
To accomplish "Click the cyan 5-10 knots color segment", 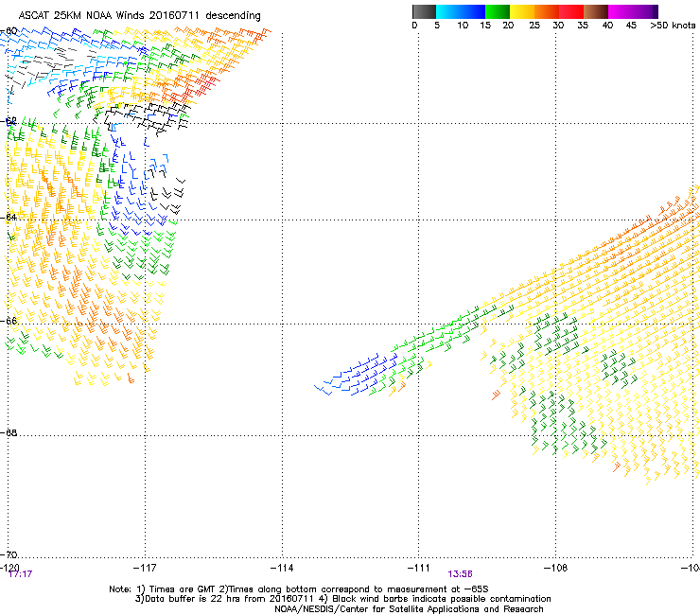I will pos(448,11).
